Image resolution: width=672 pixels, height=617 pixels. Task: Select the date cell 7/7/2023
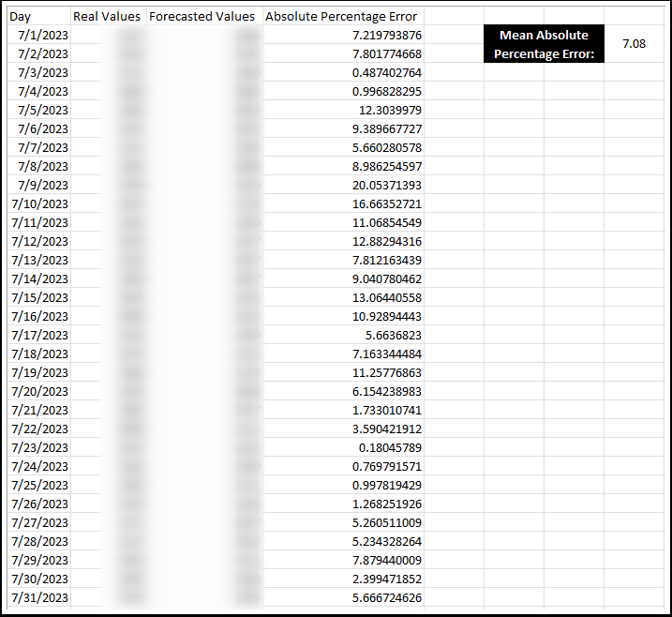[x=39, y=147]
